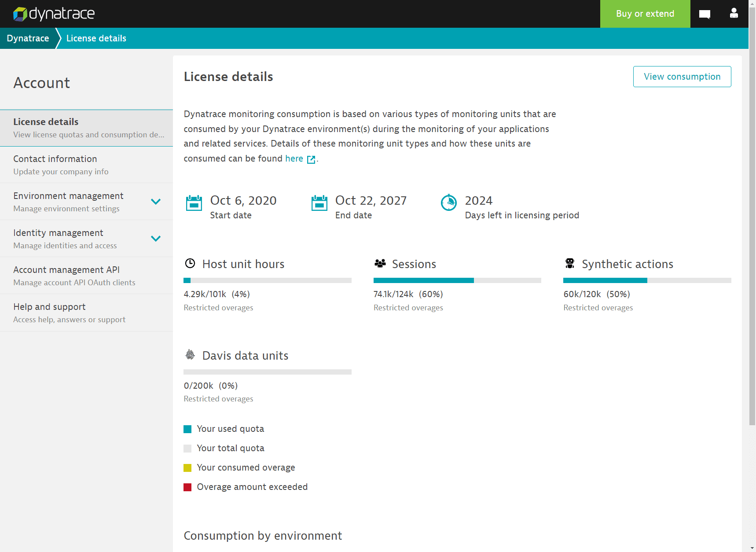This screenshot has height=552, width=756.
Task: Open Contact information sidebar item
Action: pos(86,165)
